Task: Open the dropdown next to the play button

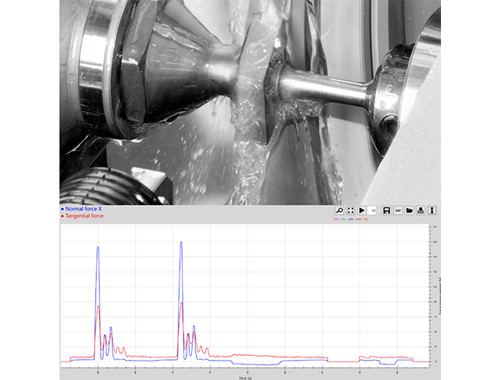Action: tap(373, 210)
